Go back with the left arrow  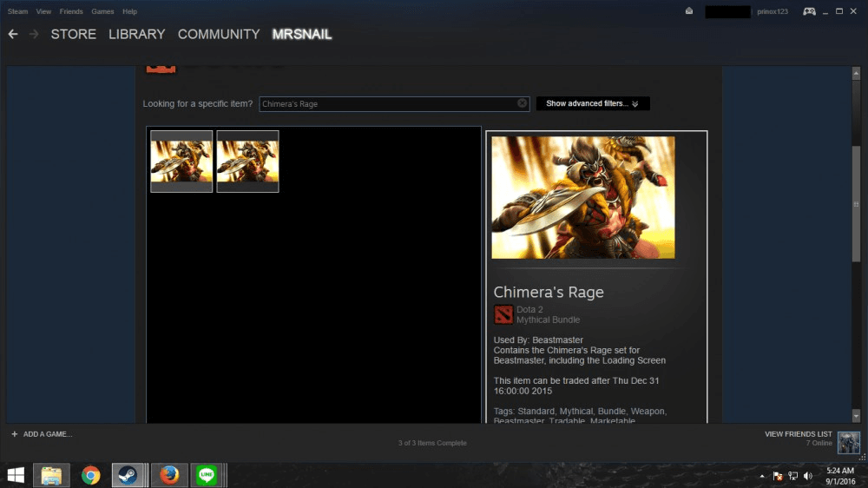(13, 35)
